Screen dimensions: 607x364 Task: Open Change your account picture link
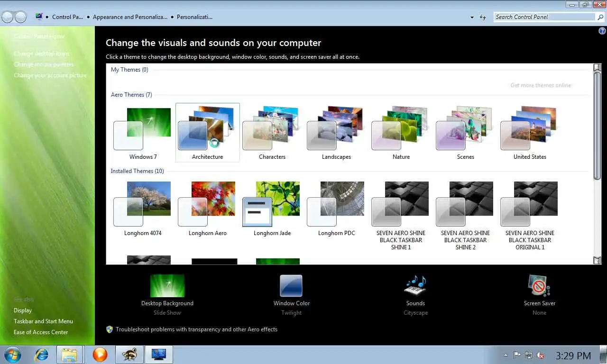click(50, 75)
